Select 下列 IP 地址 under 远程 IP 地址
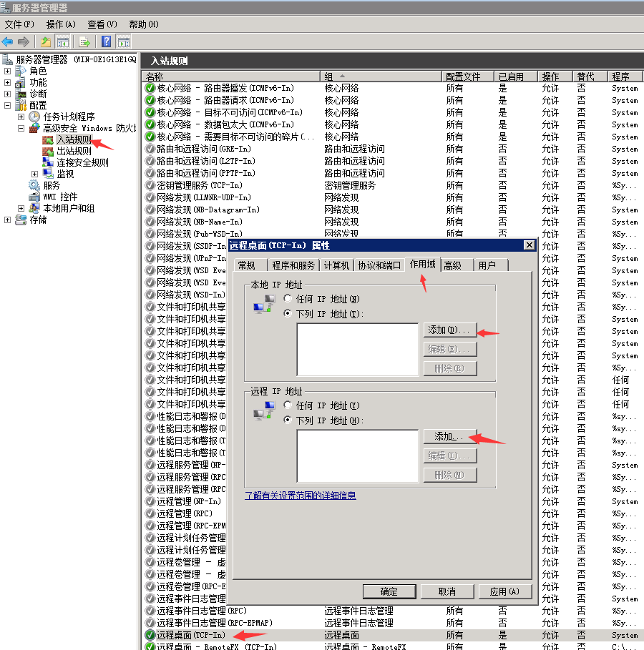This screenshot has height=650, width=644. pyautogui.click(x=288, y=420)
